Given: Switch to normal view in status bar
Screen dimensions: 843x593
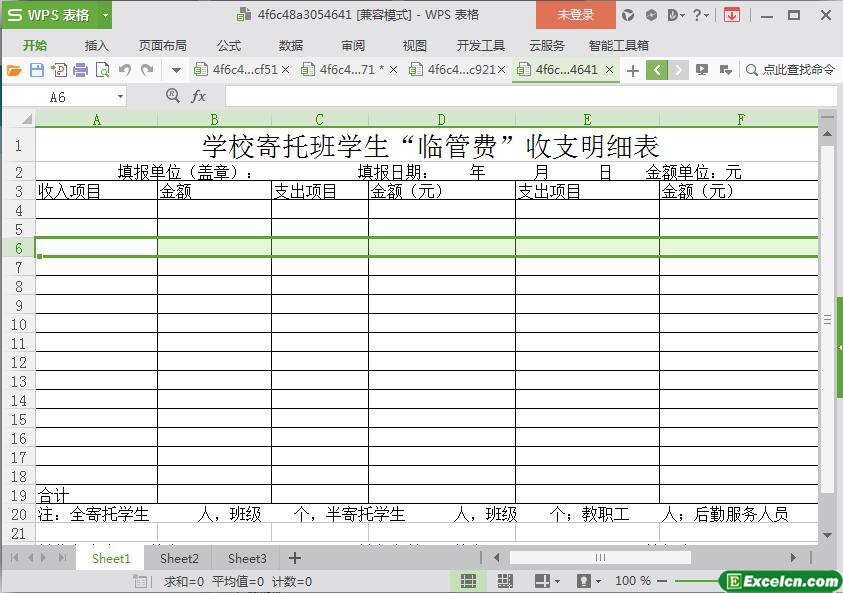Looking at the screenshot, I should click(468, 581).
